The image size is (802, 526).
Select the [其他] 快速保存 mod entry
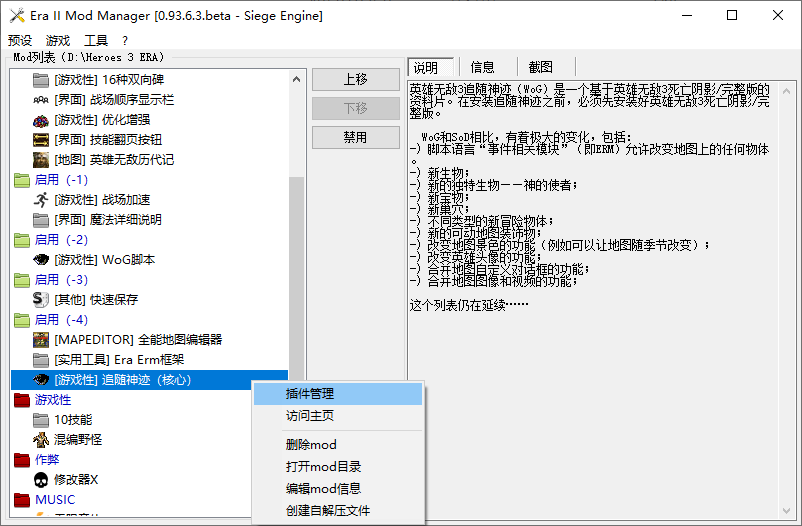96,300
